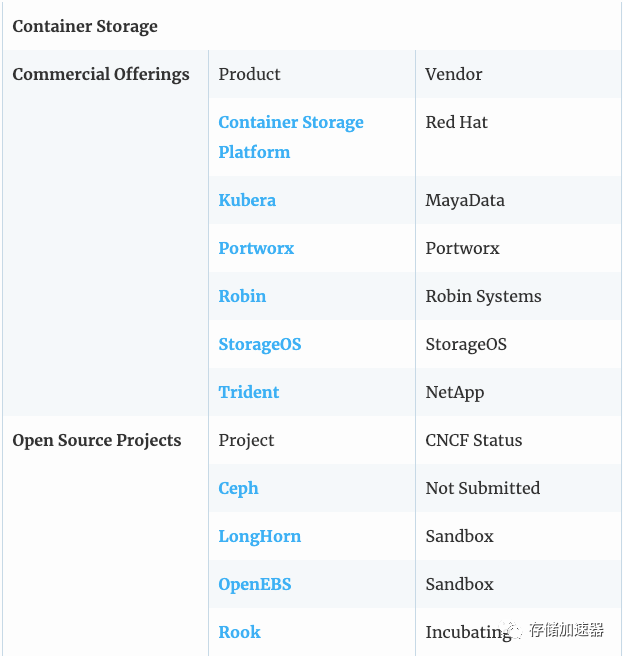Click the Rook project link
The image size is (623, 656).
pyautogui.click(x=239, y=632)
